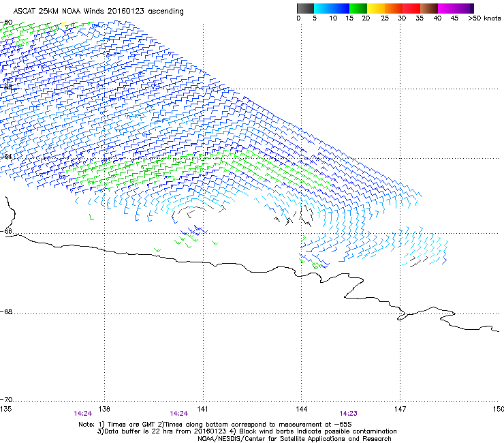Click the '-62' latitude label

(x=7, y=87)
